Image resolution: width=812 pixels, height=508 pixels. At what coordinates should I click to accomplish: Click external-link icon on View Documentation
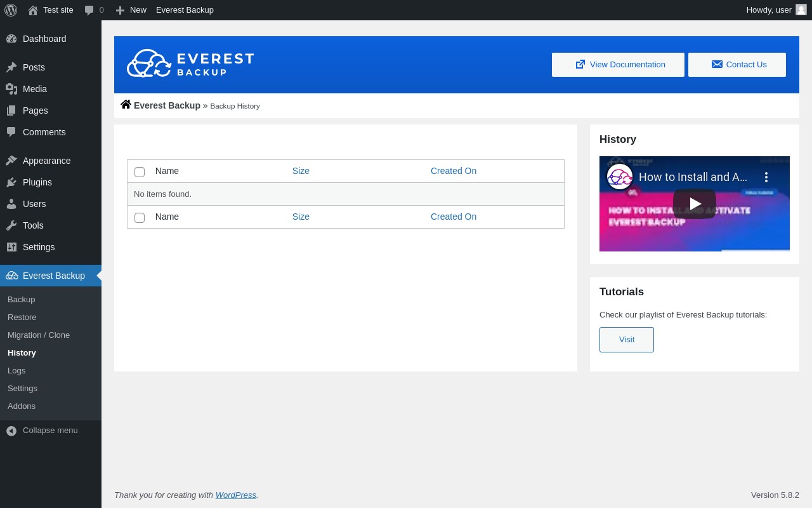click(x=580, y=64)
